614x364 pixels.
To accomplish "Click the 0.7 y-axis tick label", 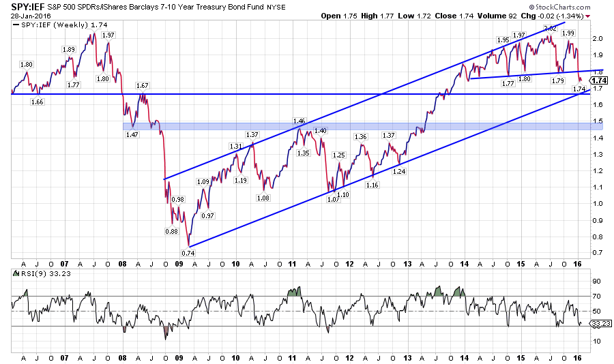I will [598, 253].
